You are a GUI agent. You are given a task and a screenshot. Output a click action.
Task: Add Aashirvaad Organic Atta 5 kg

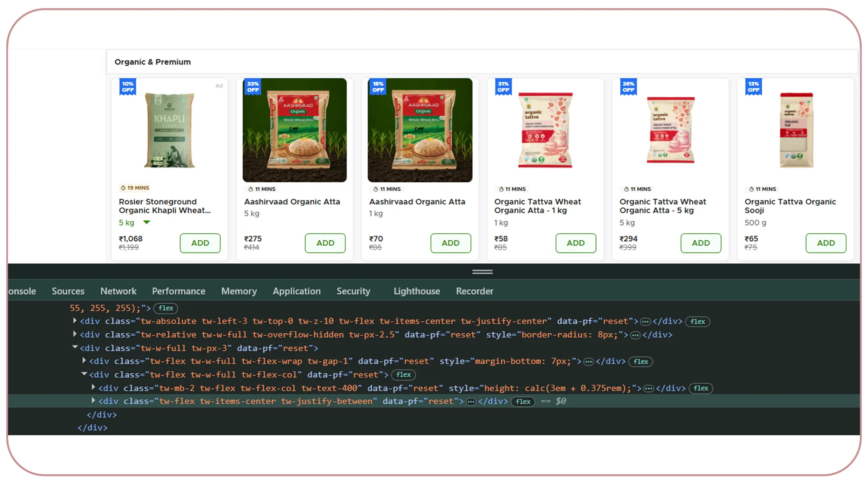325,243
